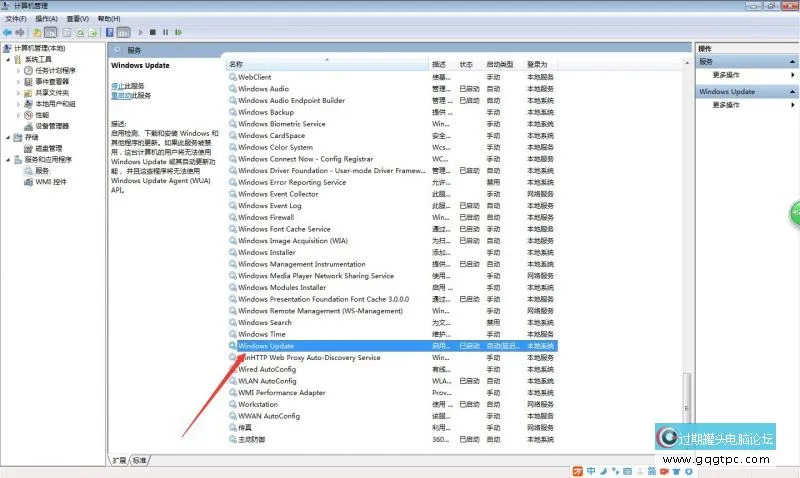Screen dimensions: 800x478
Task: Select the 性能 monitor icon in tree
Action: (x=29, y=115)
